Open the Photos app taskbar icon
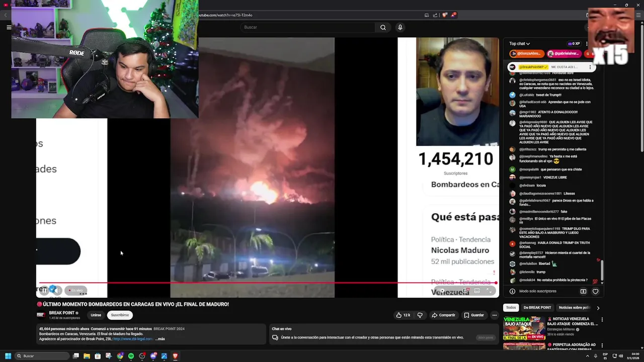Viewport: 644px width, 362px height. (164, 356)
